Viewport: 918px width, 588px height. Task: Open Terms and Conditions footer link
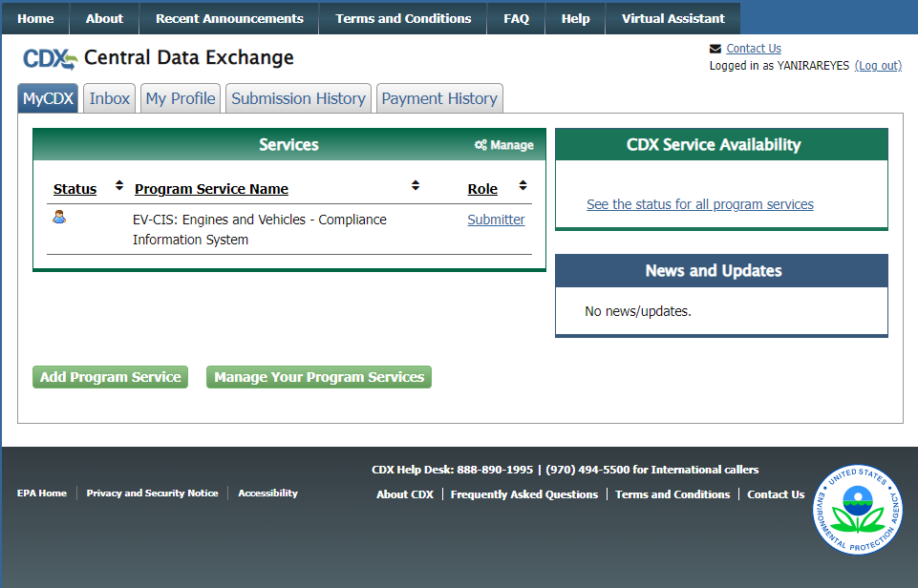672,494
